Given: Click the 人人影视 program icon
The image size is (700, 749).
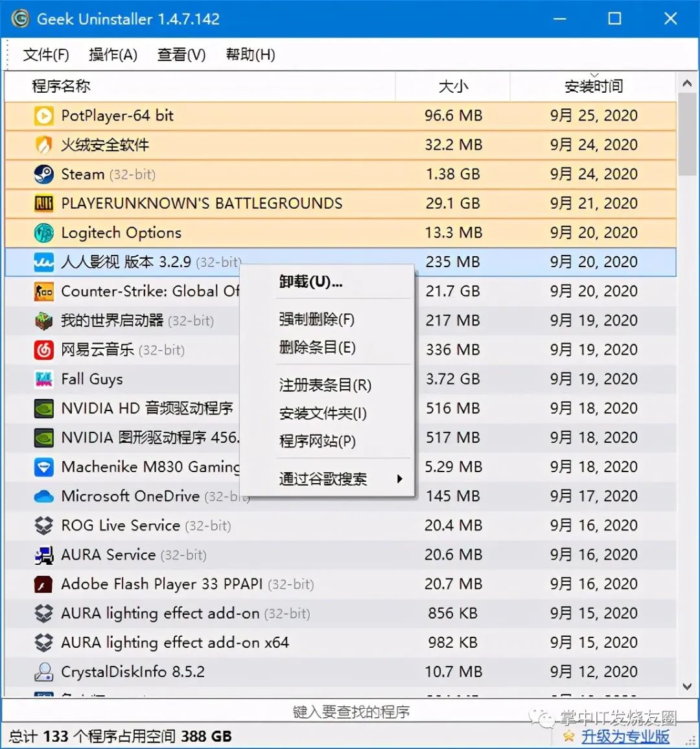Looking at the screenshot, I should coord(43,262).
